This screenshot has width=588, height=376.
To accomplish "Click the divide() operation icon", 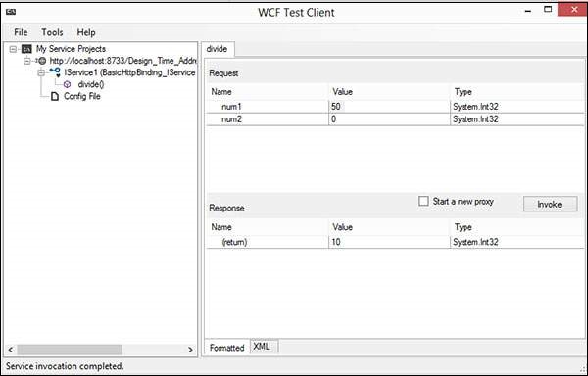I will coord(67,84).
